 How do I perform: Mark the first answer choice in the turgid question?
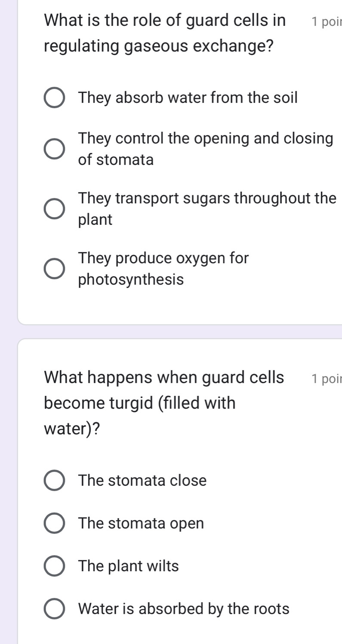(x=54, y=480)
